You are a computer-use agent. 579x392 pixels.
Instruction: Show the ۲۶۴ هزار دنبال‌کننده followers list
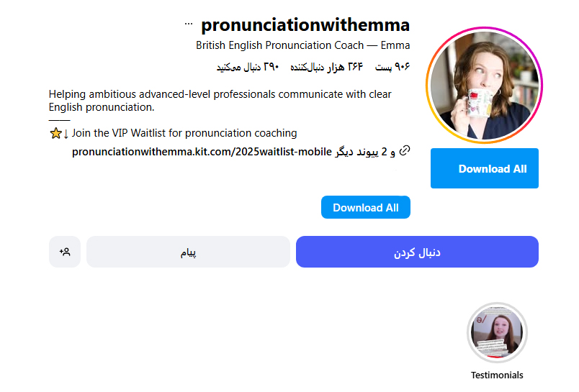pos(326,67)
